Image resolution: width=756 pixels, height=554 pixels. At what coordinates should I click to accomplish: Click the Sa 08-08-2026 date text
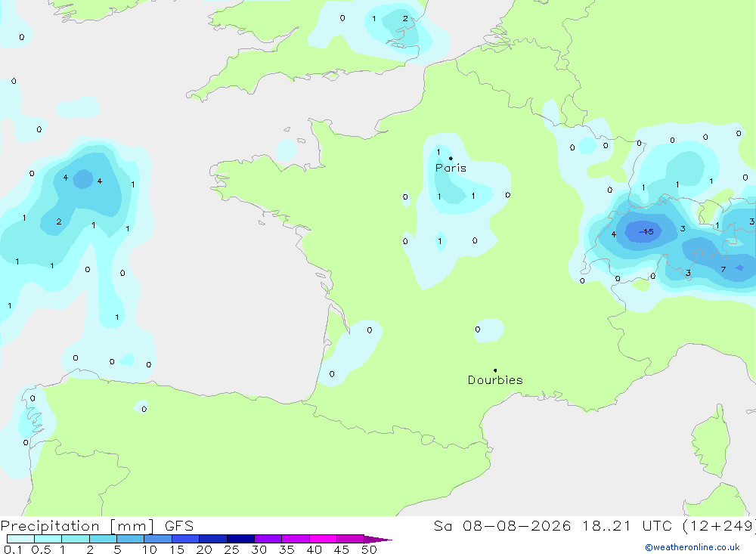click(x=502, y=525)
